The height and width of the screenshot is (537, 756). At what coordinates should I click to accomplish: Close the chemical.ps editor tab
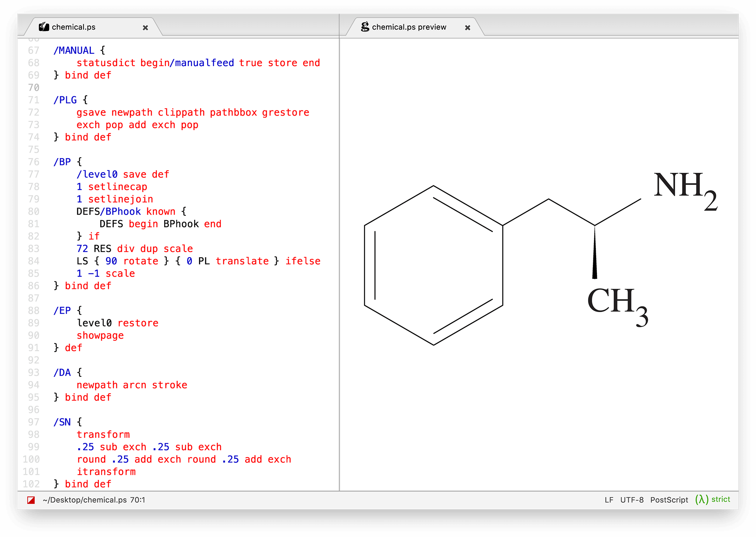click(145, 28)
